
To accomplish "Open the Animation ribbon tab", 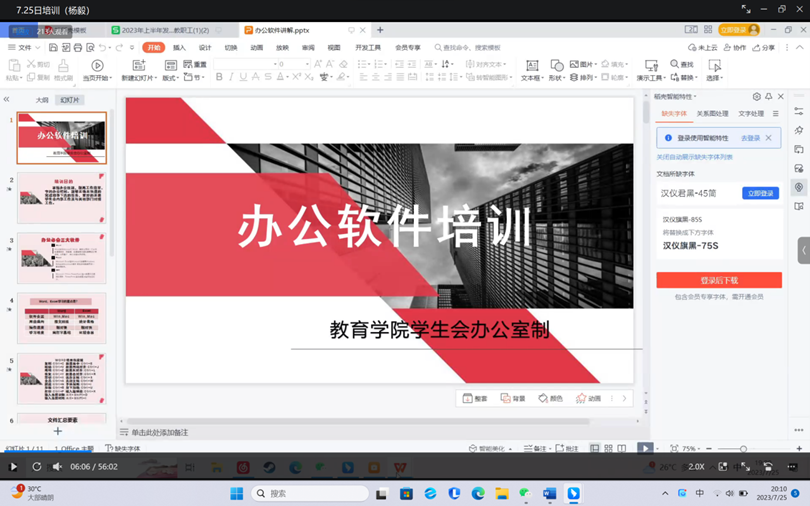I will pos(257,48).
